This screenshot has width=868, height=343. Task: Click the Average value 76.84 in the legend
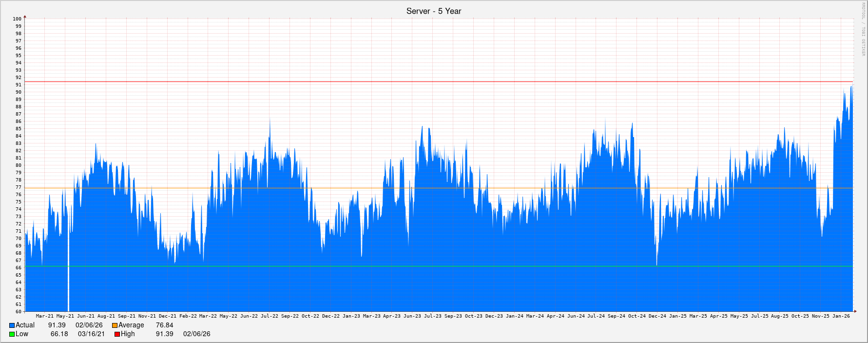pos(164,325)
